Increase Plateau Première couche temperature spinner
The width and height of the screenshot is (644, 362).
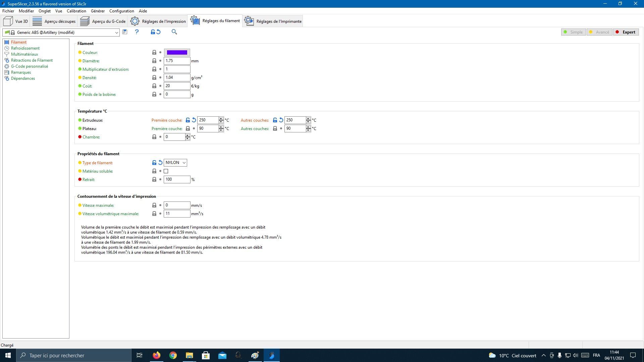coord(221,127)
